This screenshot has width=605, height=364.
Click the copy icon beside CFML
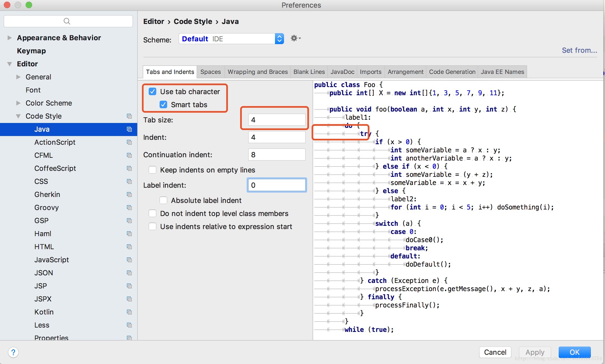pos(129,155)
